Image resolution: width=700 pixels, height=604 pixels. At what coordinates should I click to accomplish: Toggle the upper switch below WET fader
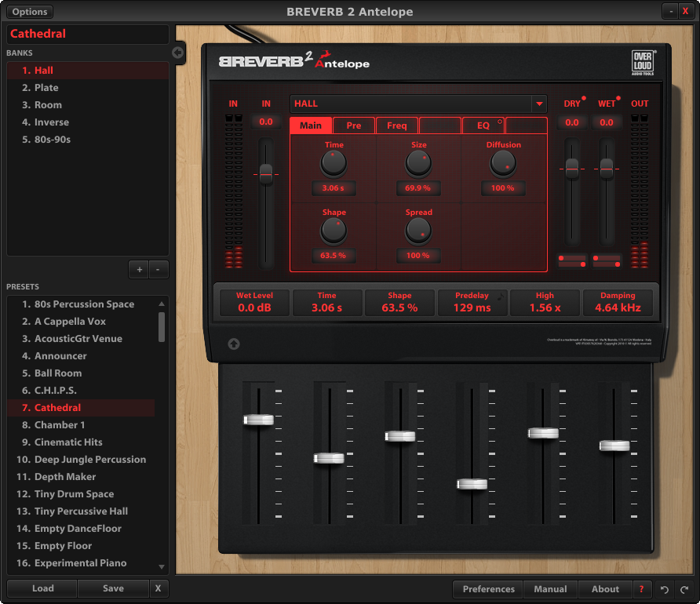coord(607,258)
